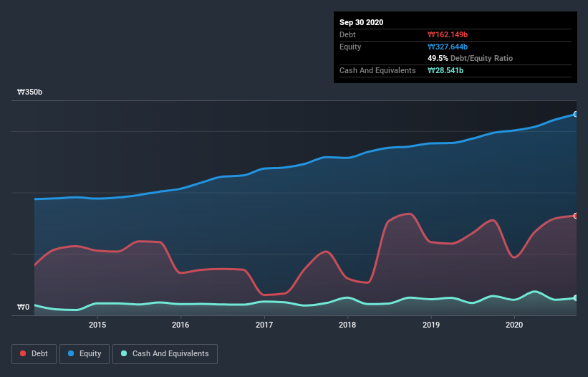Toggle the Debt legend button
This screenshot has height=377, width=588.
(x=34, y=354)
